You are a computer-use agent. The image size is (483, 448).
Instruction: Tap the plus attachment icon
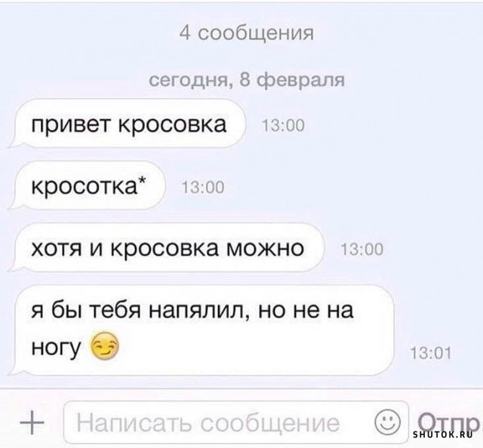32,423
